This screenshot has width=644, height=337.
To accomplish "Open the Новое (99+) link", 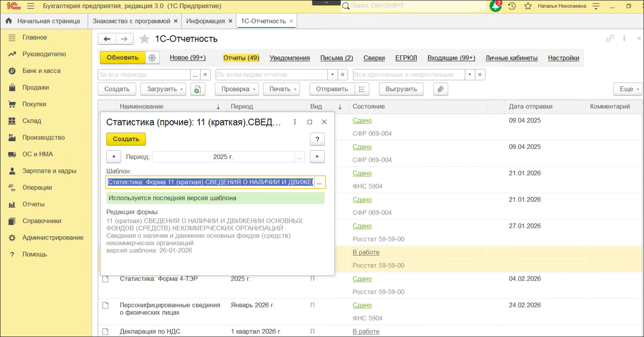I will tap(188, 58).
